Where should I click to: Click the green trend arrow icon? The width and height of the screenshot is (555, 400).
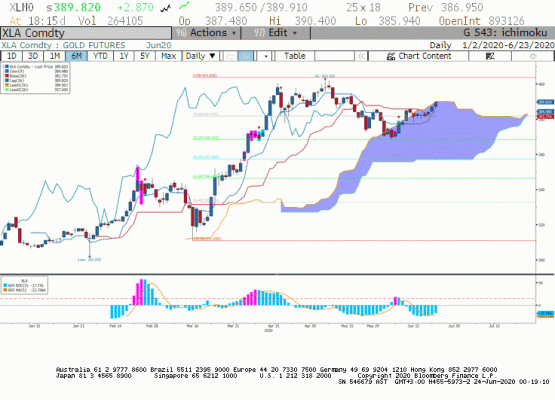(184, 6)
